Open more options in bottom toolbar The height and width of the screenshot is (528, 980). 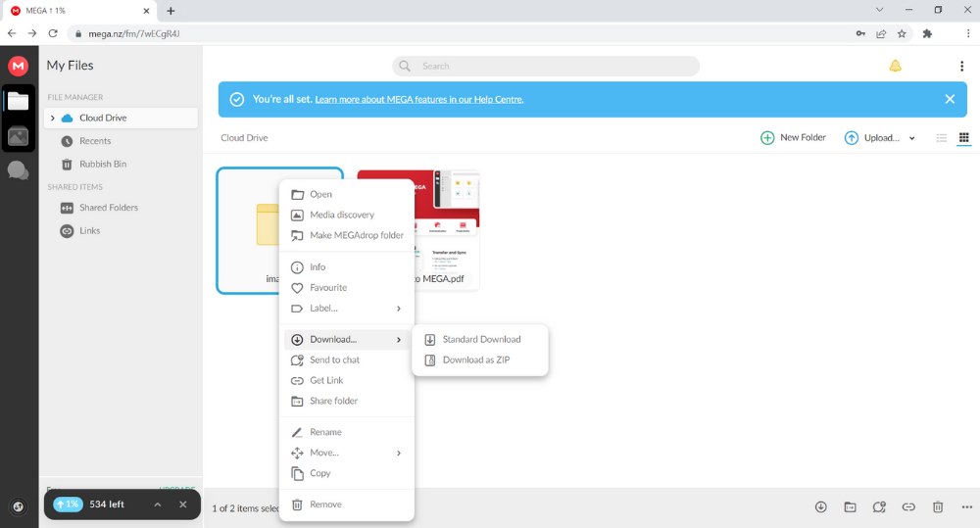coord(967,507)
